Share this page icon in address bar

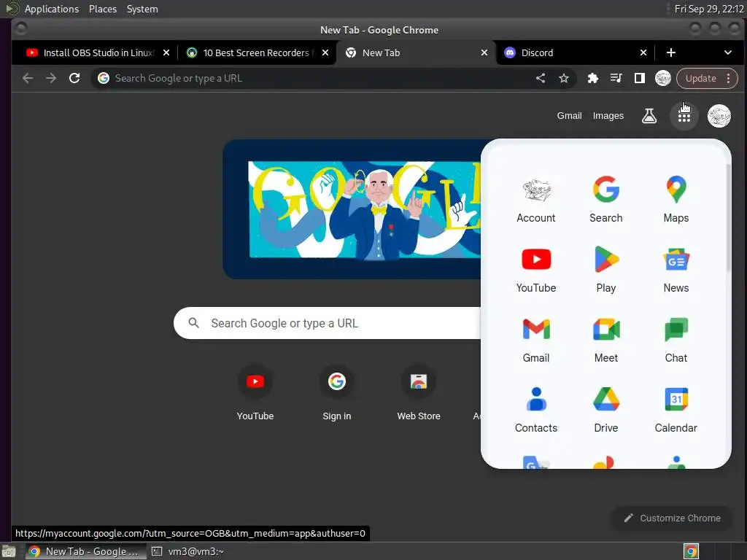[541, 78]
